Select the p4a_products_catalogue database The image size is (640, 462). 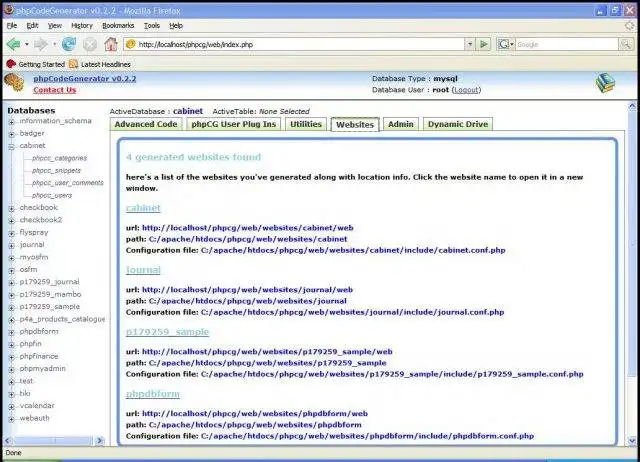pyautogui.click(x=62, y=319)
